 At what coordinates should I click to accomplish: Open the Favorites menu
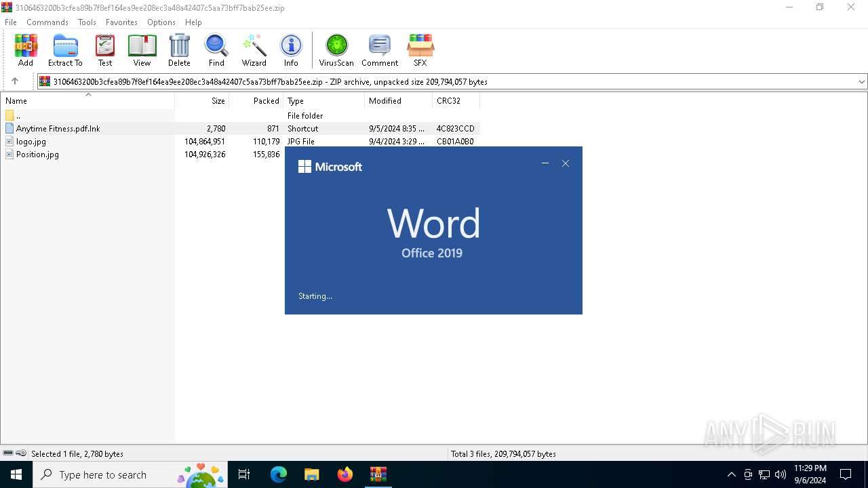coord(121,22)
